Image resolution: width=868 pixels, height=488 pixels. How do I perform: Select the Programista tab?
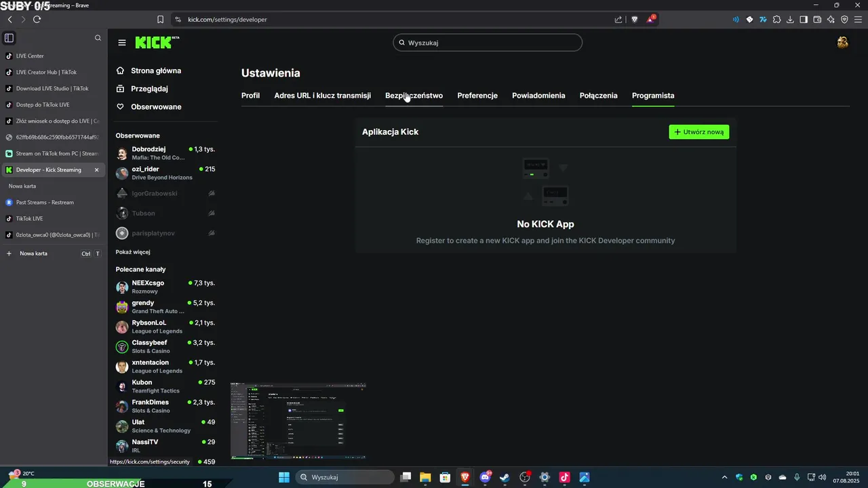pyautogui.click(x=653, y=96)
